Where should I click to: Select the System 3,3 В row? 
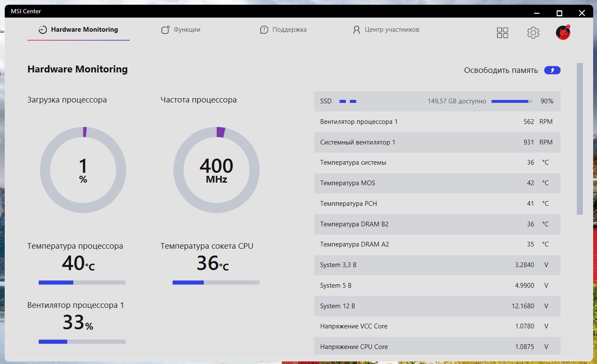[x=437, y=265]
